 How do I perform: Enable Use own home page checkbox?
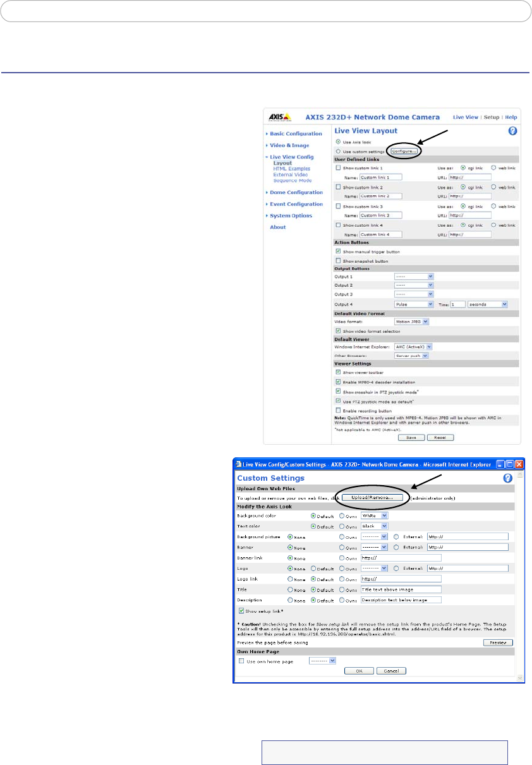click(241, 661)
